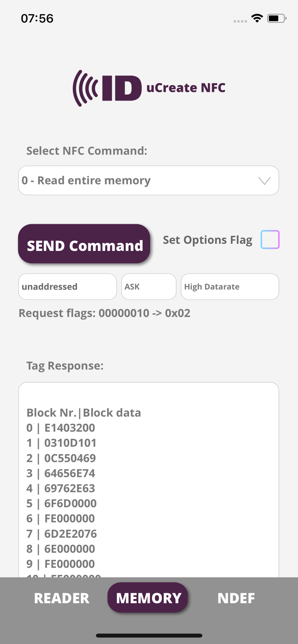Image resolution: width=298 pixels, height=644 pixels.
Task: Select the MEMORY tab button
Action: click(148, 598)
